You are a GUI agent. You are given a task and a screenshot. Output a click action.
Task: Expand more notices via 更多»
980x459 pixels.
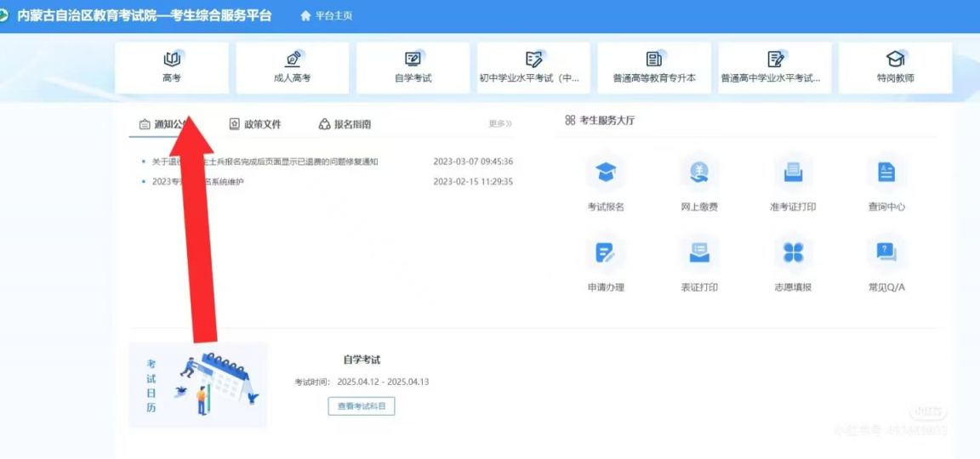pos(500,124)
